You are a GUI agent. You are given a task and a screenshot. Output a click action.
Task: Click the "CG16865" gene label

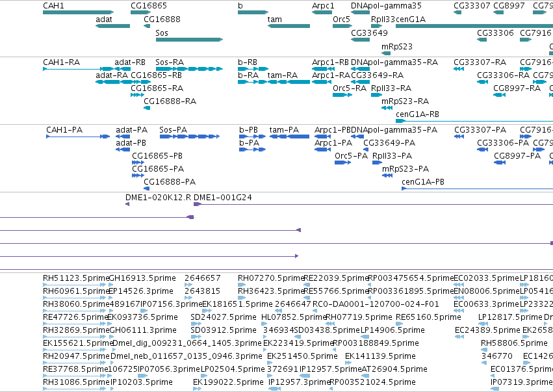(148, 6)
